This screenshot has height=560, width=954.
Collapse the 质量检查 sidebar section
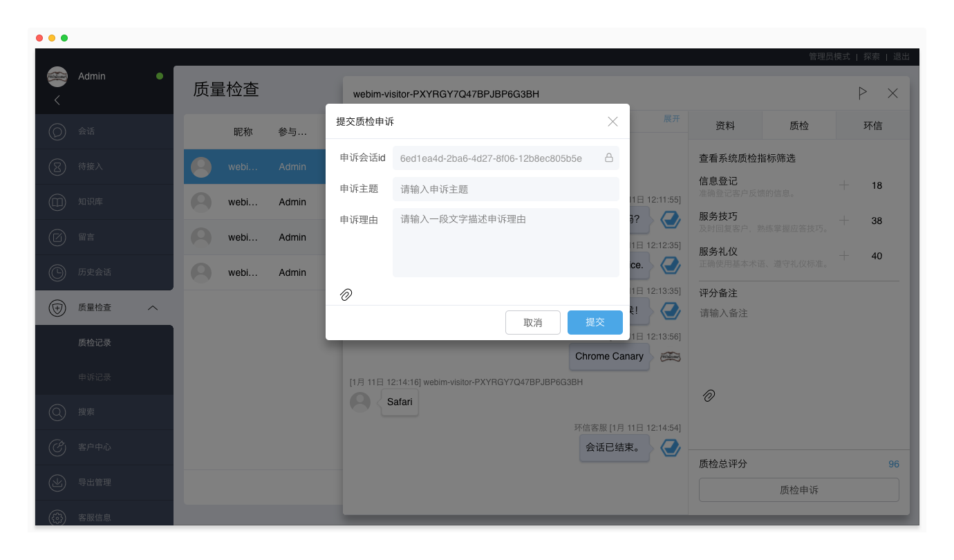pyautogui.click(x=153, y=308)
